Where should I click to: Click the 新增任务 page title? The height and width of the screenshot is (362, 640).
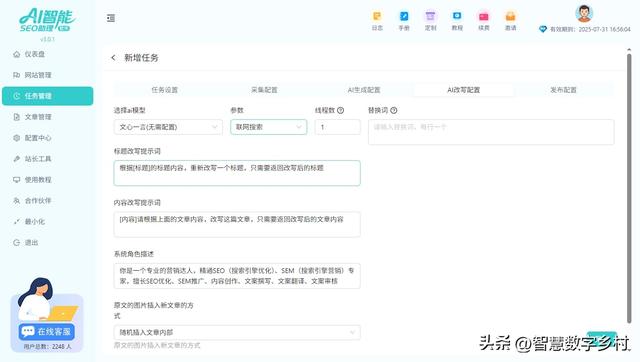141,58
